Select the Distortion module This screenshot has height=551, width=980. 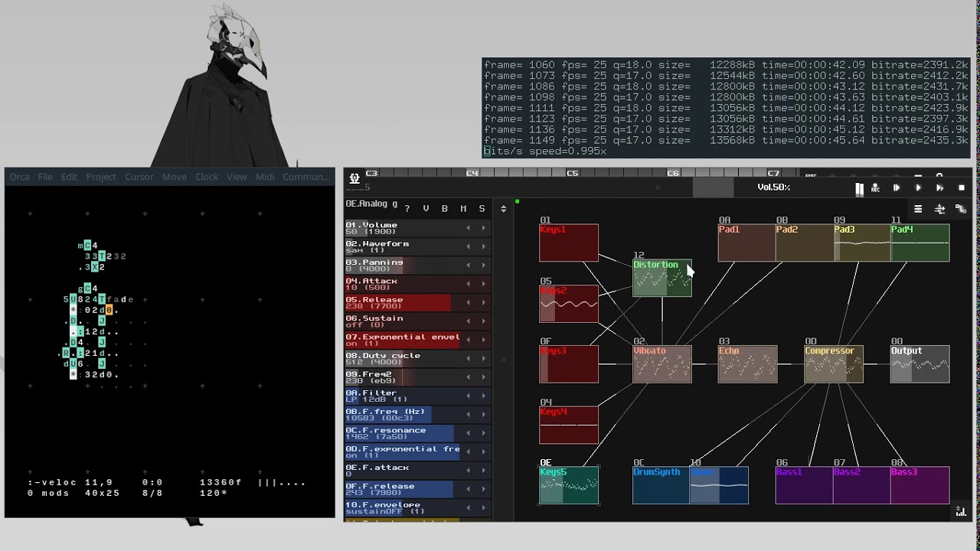click(x=662, y=278)
